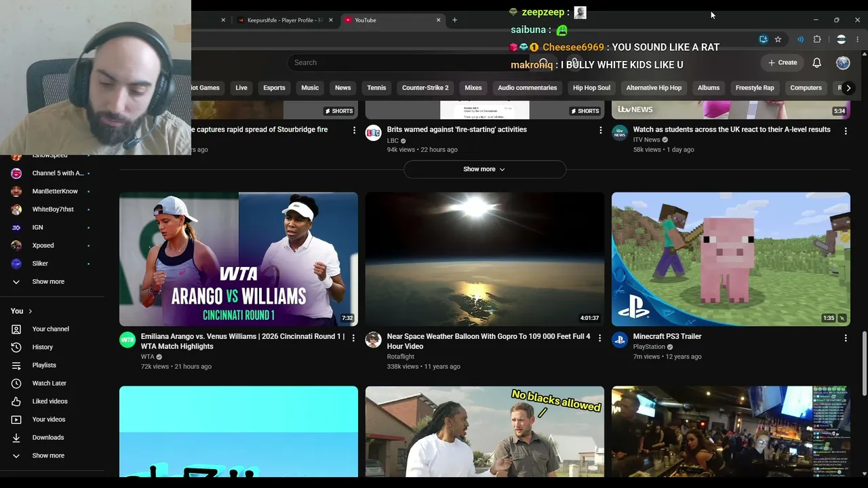Close the YouTube browser tab
Image resolution: width=868 pixels, height=488 pixels.
[x=438, y=20]
